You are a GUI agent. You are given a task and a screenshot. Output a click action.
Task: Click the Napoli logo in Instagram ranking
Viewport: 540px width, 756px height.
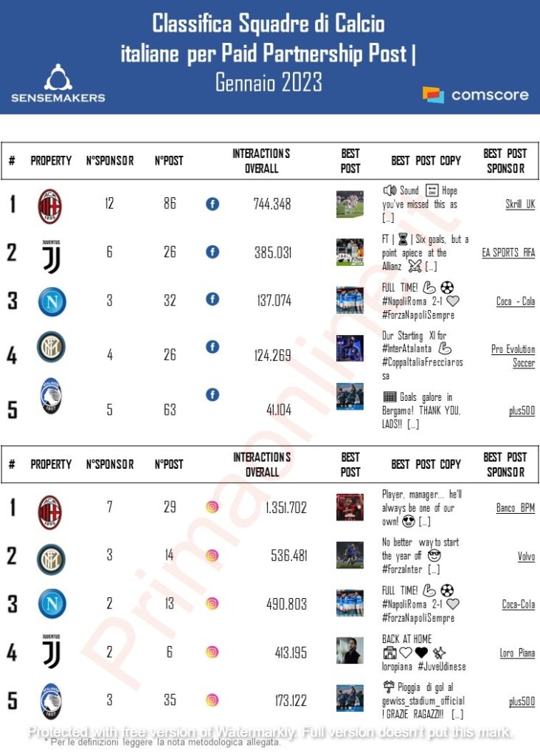pos(52,603)
